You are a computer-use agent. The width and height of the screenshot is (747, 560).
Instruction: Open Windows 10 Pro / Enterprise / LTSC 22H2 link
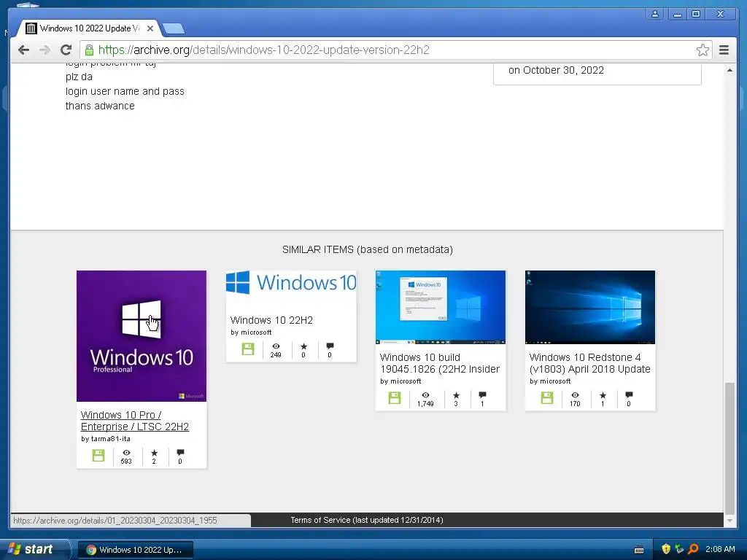pyautogui.click(x=135, y=421)
